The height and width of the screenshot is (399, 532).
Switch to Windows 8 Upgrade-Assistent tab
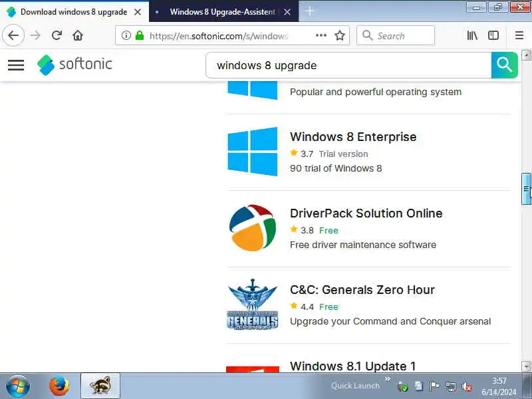pos(223,12)
